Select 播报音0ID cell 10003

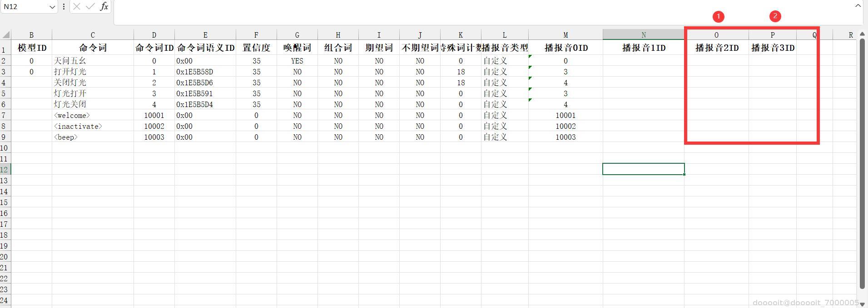565,137
